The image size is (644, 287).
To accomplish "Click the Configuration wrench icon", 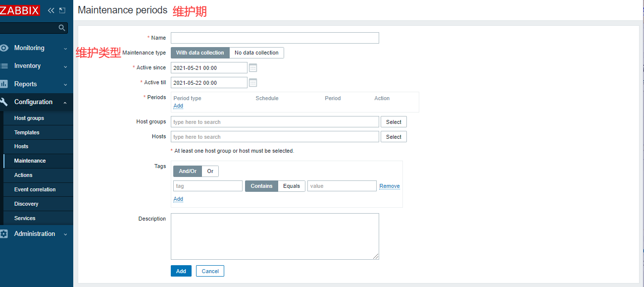I will [6, 102].
